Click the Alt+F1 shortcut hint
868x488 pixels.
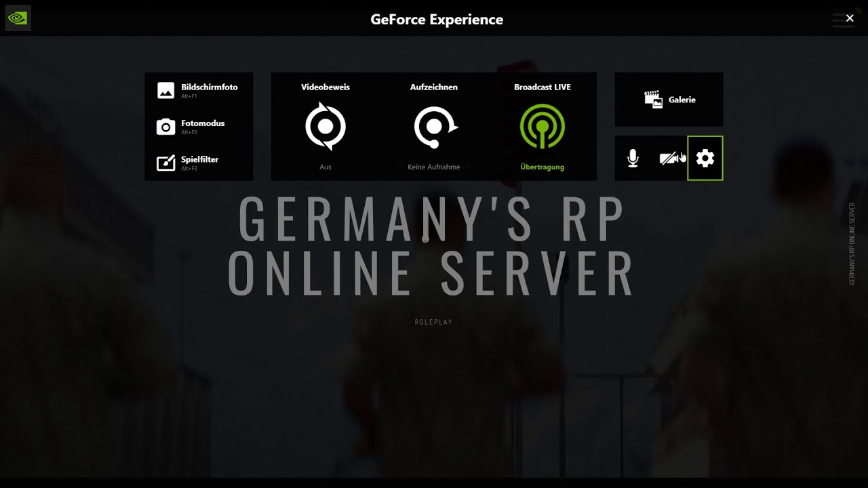click(x=189, y=96)
